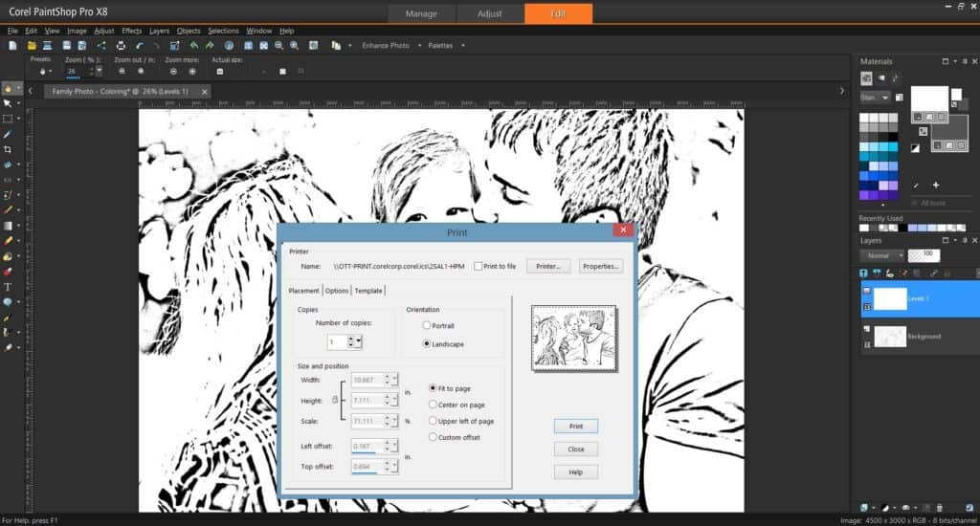Select the Text tool
This screenshot has height=526, width=980.
8,287
